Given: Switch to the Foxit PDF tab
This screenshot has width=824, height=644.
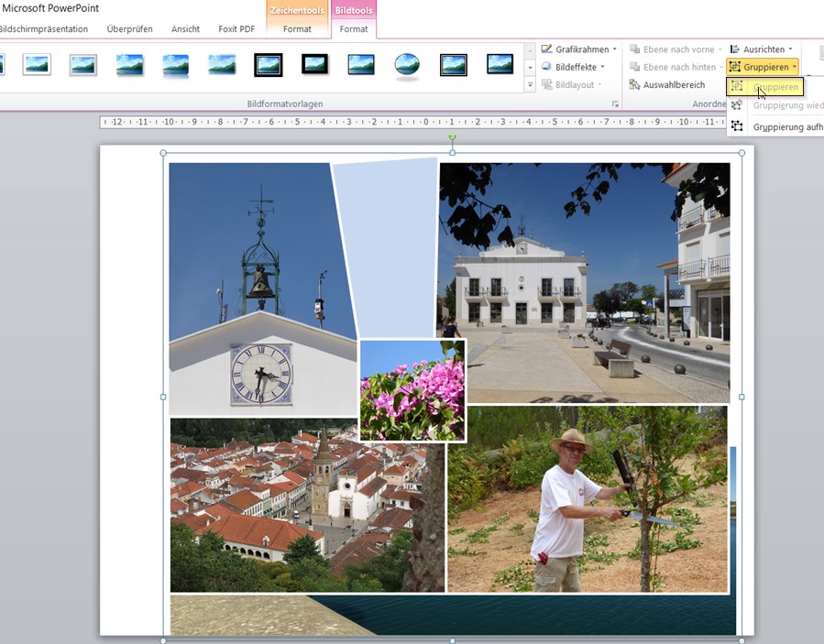Looking at the screenshot, I should pyautogui.click(x=236, y=28).
